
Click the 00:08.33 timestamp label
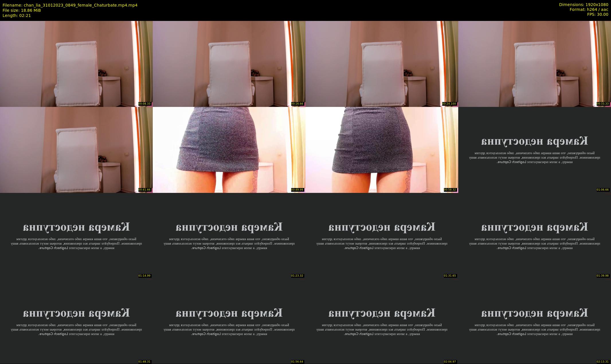[x=144, y=104]
